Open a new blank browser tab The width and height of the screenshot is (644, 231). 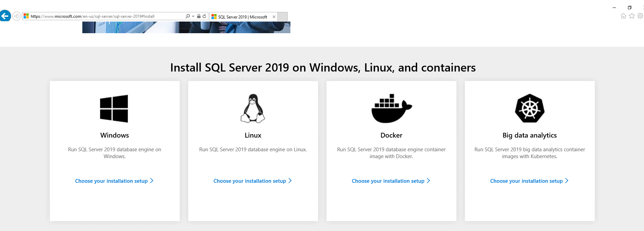283,17
